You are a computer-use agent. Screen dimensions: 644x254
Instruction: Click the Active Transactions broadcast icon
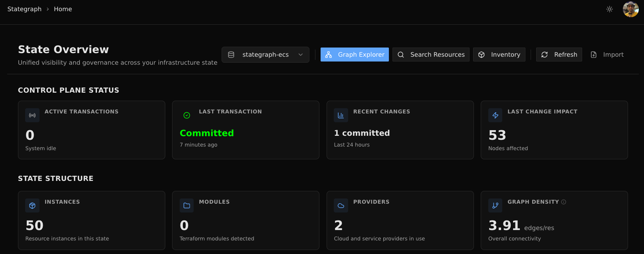point(32,115)
